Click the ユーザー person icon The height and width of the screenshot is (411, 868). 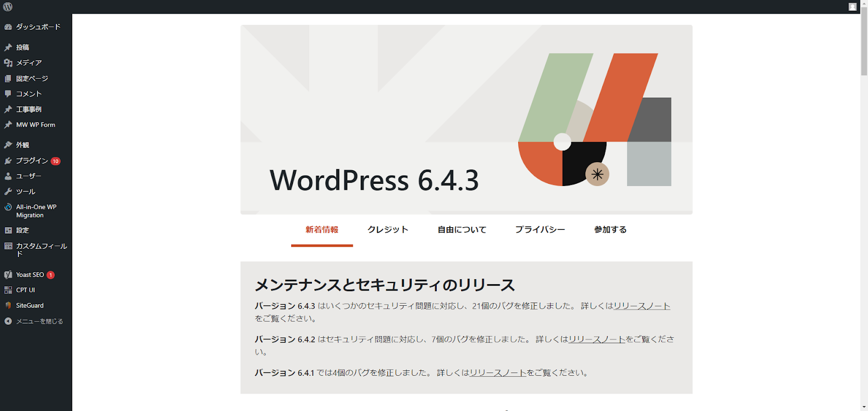(x=8, y=176)
